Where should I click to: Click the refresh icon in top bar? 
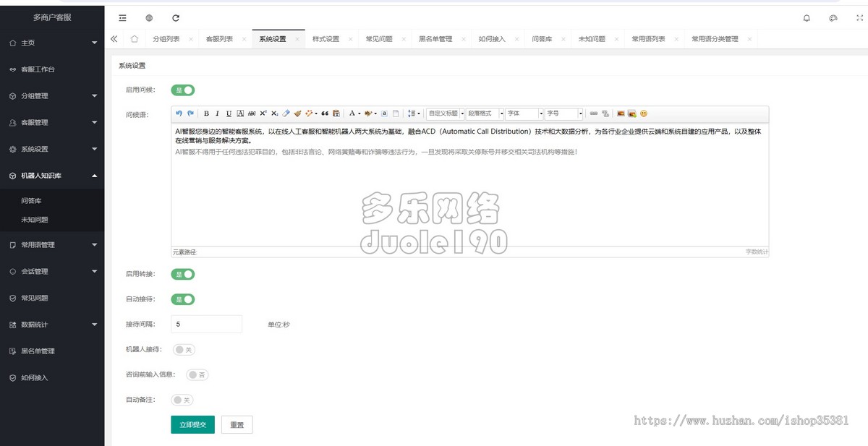tap(176, 17)
